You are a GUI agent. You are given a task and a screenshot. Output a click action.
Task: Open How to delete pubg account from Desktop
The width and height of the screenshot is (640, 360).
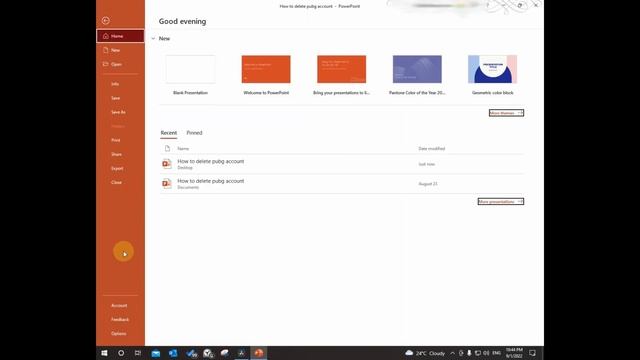pyautogui.click(x=342, y=164)
